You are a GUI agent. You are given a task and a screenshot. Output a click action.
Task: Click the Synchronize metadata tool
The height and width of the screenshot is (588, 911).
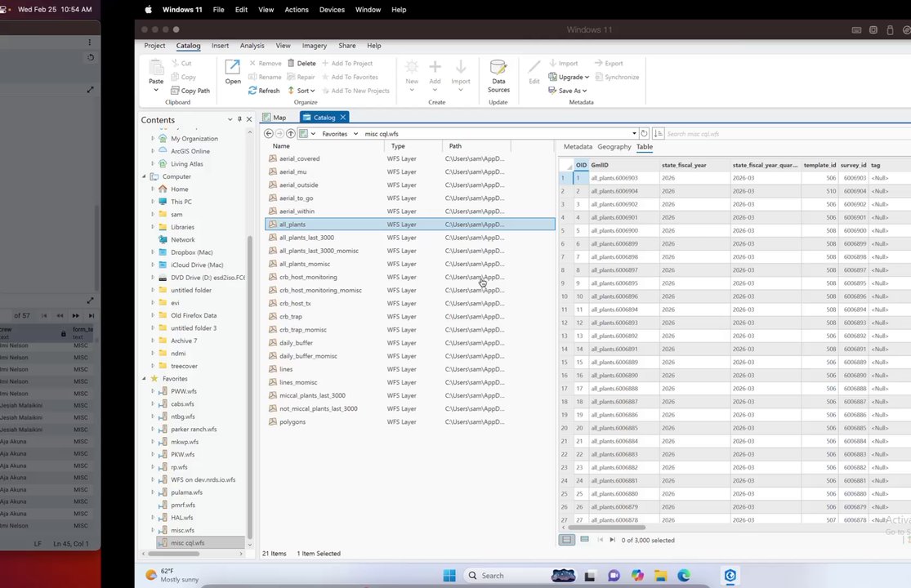(616, 77)
